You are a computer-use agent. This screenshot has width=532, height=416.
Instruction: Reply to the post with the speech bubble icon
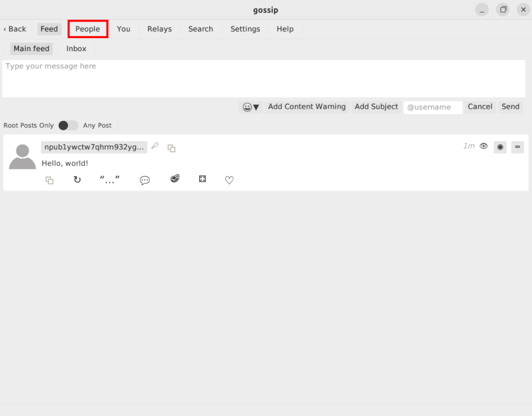[144, 180]
